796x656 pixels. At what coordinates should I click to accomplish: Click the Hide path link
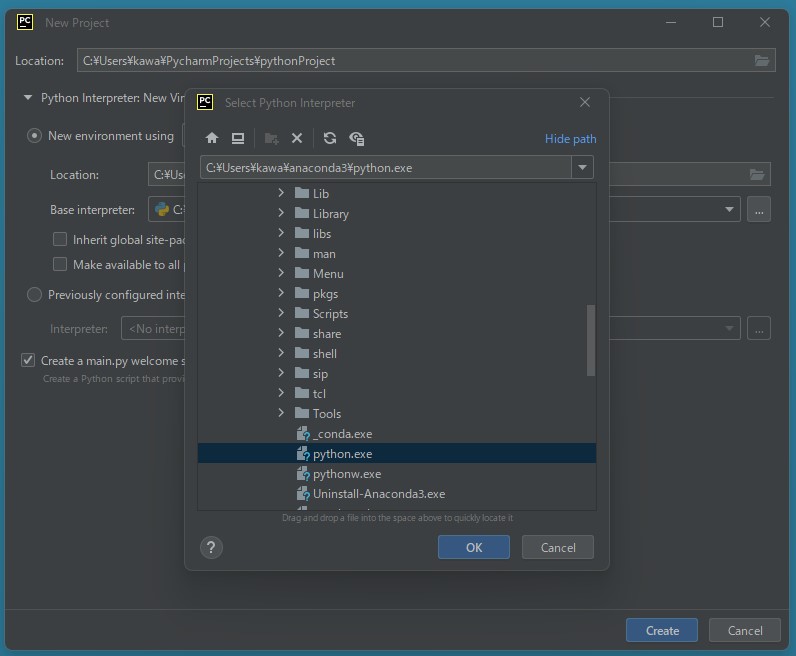point(571,139)
